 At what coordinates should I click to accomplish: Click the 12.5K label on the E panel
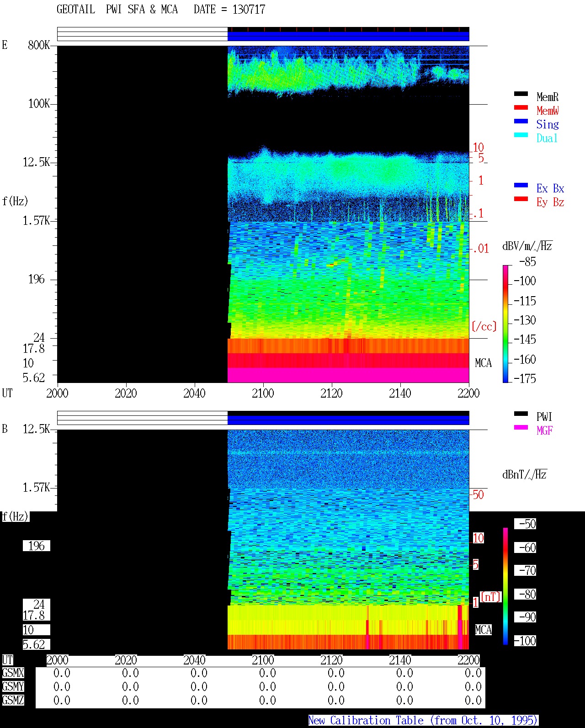(x=36, y=162)
